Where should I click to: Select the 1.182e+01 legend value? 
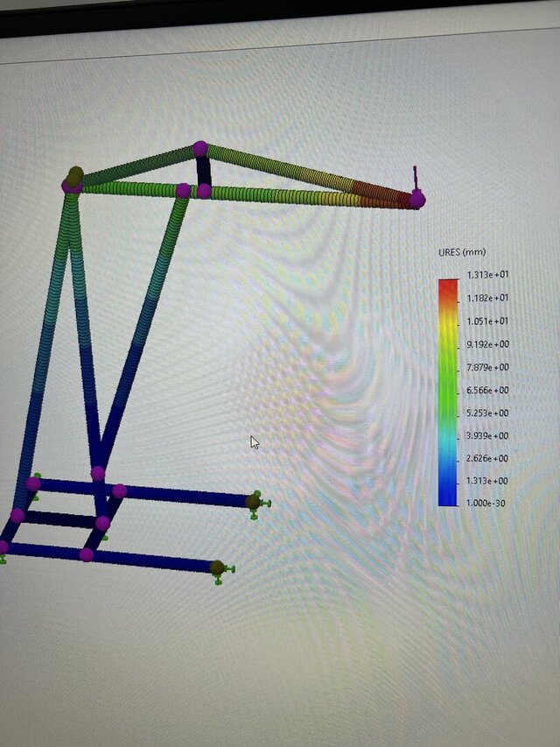(x=487, y=299)
